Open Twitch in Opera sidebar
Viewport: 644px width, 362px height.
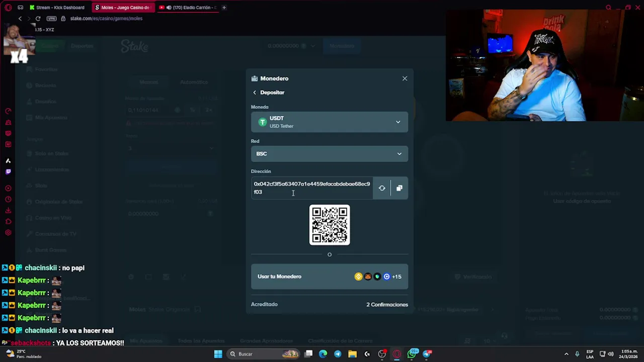click(x=8, y=172)
